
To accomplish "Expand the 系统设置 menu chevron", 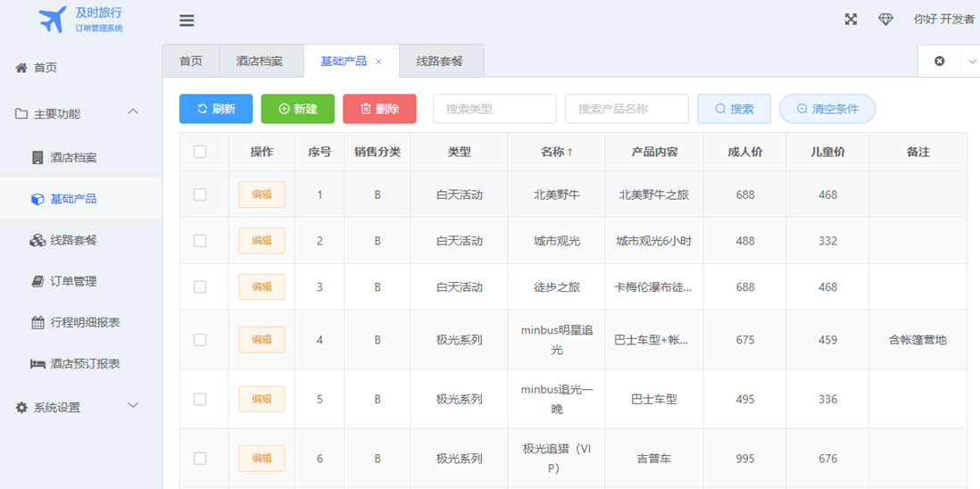I will click(x=132, y=405).
